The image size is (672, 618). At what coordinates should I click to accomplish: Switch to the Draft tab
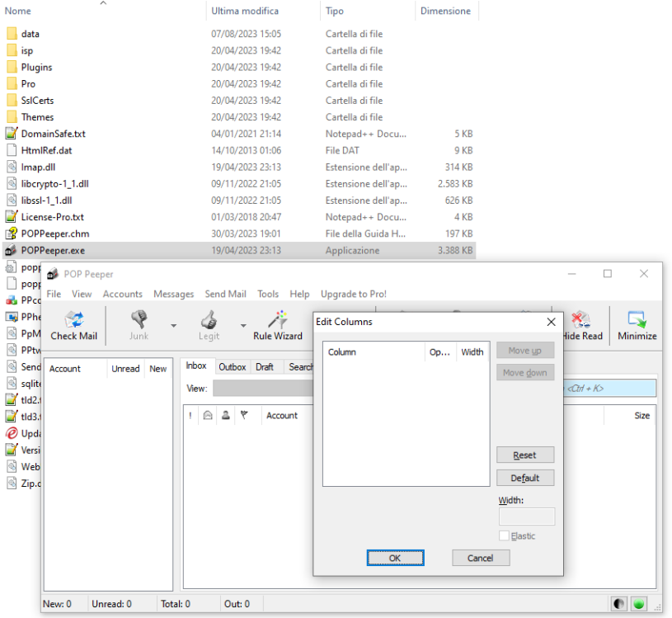pyautogui.click(x=265, y=367)
